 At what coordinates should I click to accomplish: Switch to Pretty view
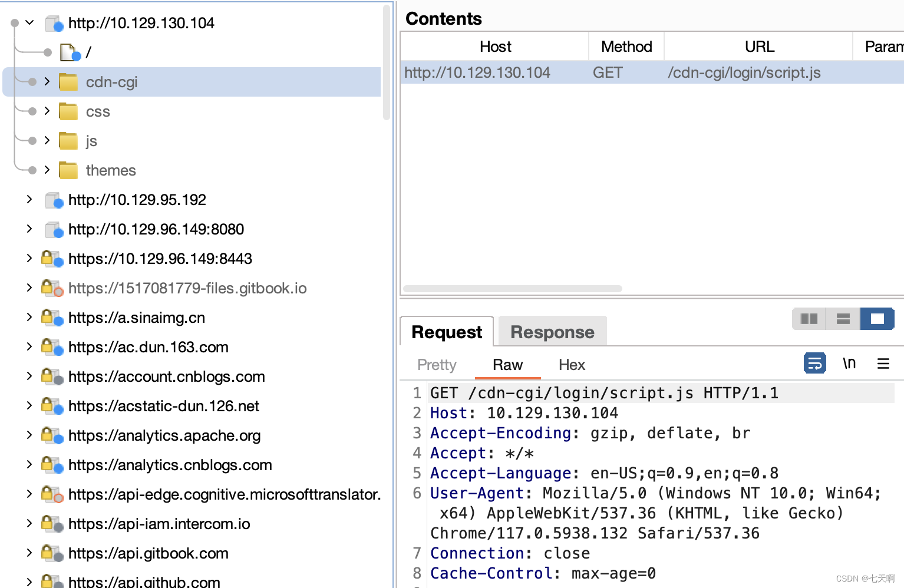click(437, 365)
